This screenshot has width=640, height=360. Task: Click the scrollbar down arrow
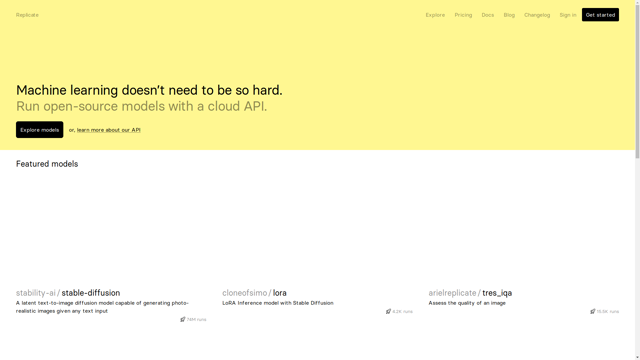click(638, 357)
